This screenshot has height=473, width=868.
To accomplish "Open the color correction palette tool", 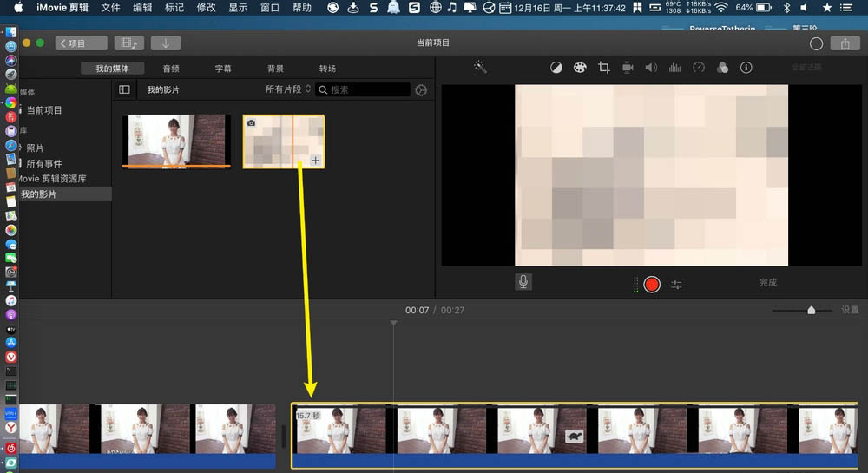I will [x=580, y=68].
